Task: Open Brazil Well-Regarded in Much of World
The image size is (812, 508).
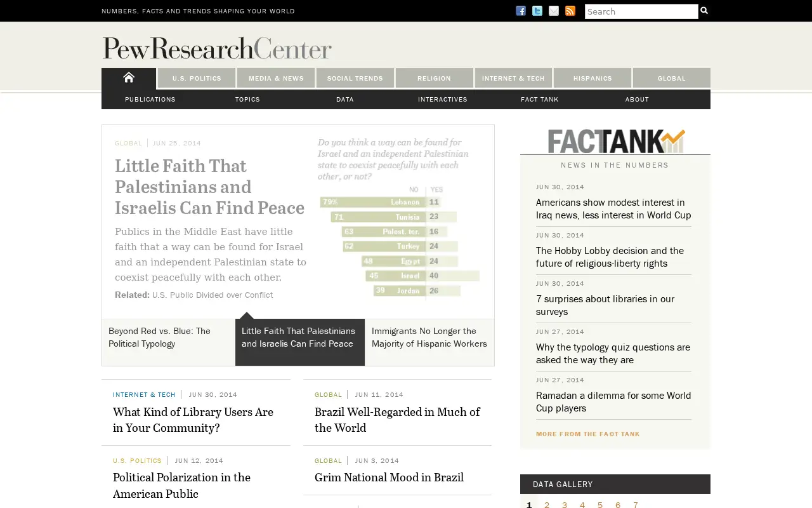Action: click(x=397, y=420)
